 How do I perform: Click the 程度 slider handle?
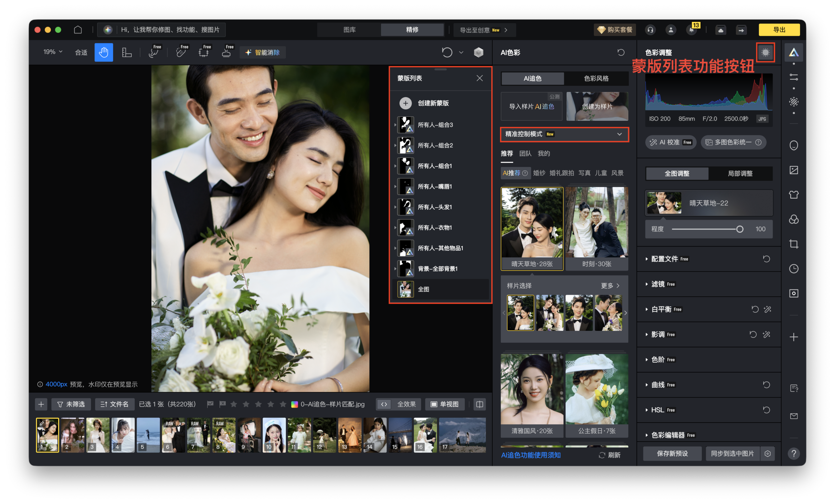pyautogui.click(x=739, y=229)
